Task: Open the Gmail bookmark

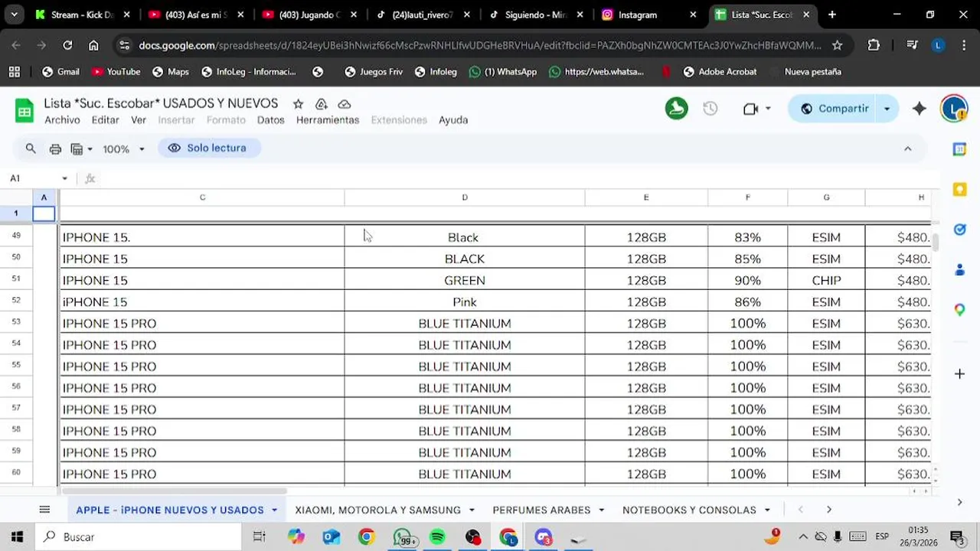Action: click(60, 72)
